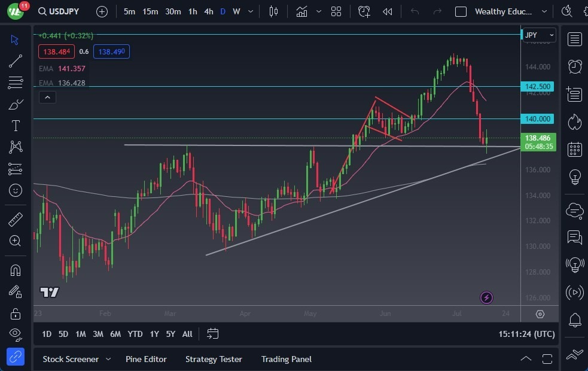Collapse the indicator legend chevron
Screen dimensions: 588x371
pos(47,97)
